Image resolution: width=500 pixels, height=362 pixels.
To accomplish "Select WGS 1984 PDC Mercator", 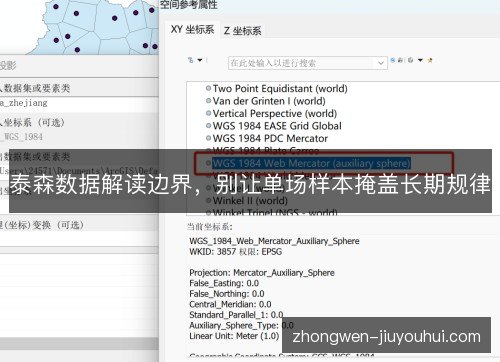I will [x=270, y=138].
